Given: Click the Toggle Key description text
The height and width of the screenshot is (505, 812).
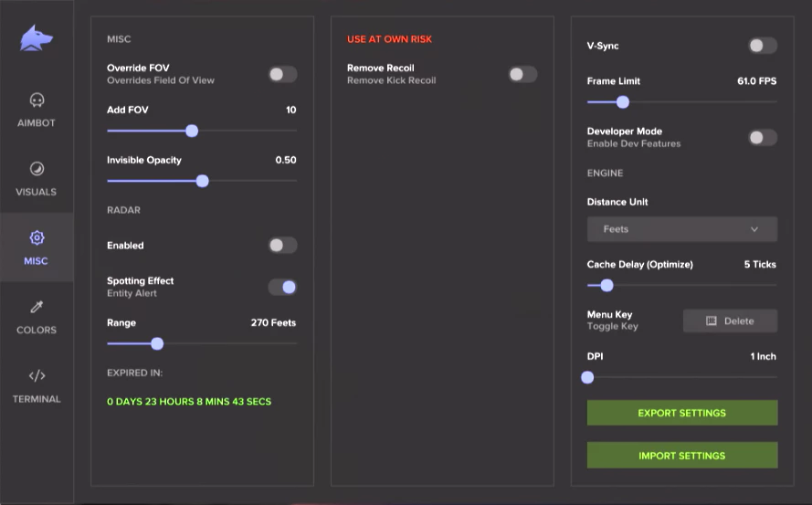Looking at the screenshot, I should click(x=613, y=326).
